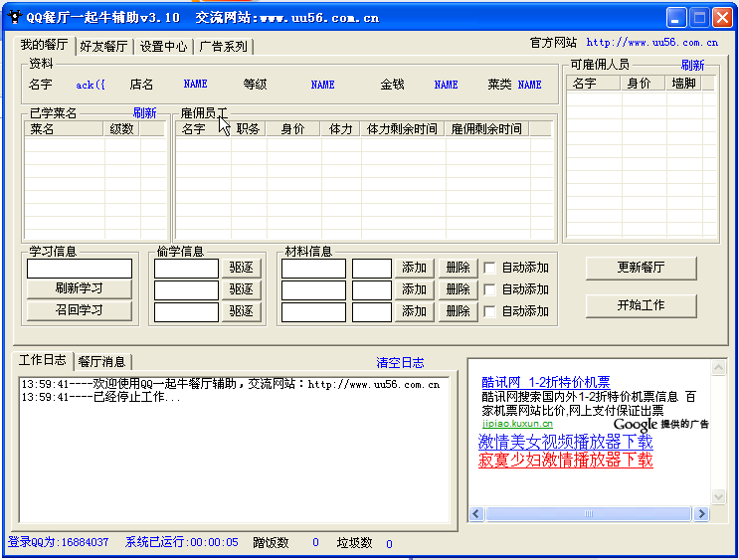Click the 召回学习 button
The image size is (739, 560).
[x=80, y=310]
